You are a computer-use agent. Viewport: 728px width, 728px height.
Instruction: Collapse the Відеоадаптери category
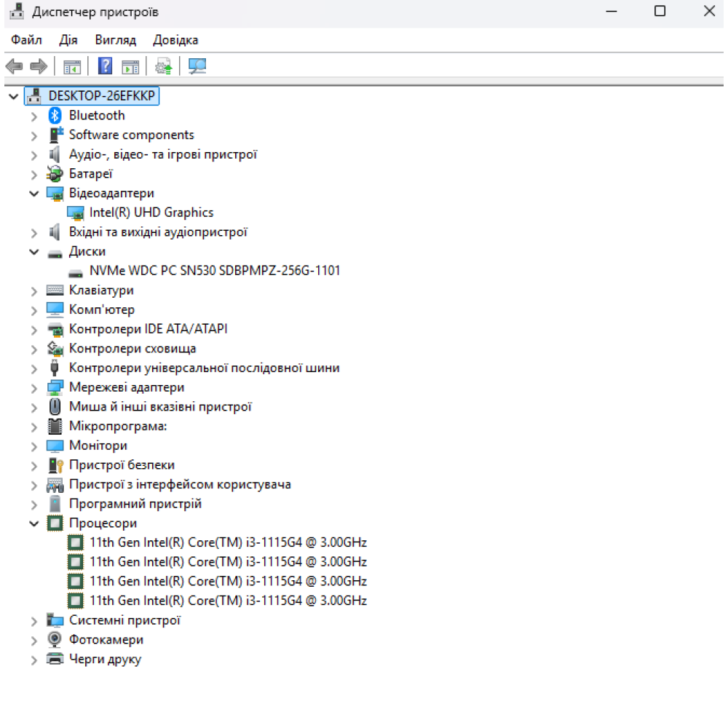coord(33,193)
